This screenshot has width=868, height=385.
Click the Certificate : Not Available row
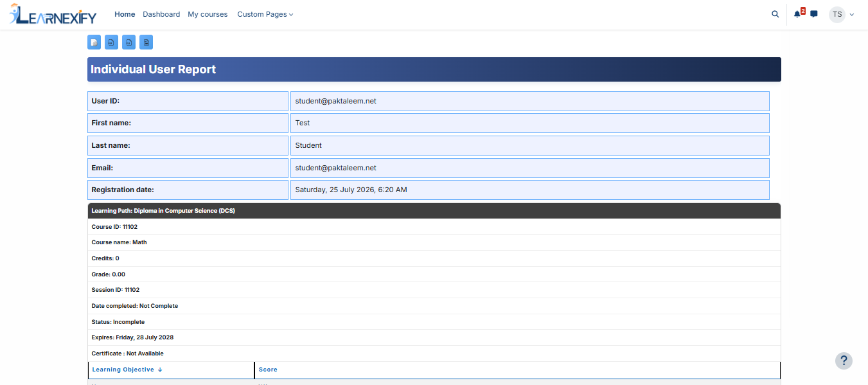[434, 354]
